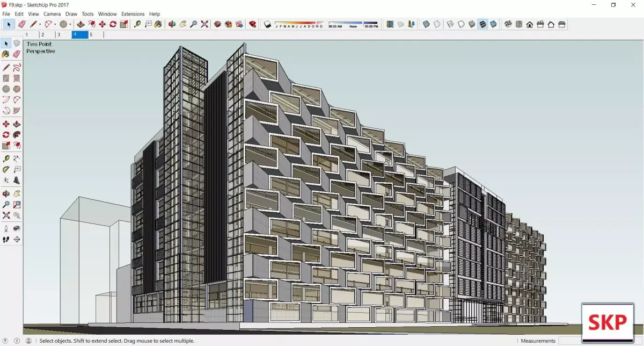Toggle Terrain icon next to Add Location
Screen dimensions: 644x346
pos(400,24)
